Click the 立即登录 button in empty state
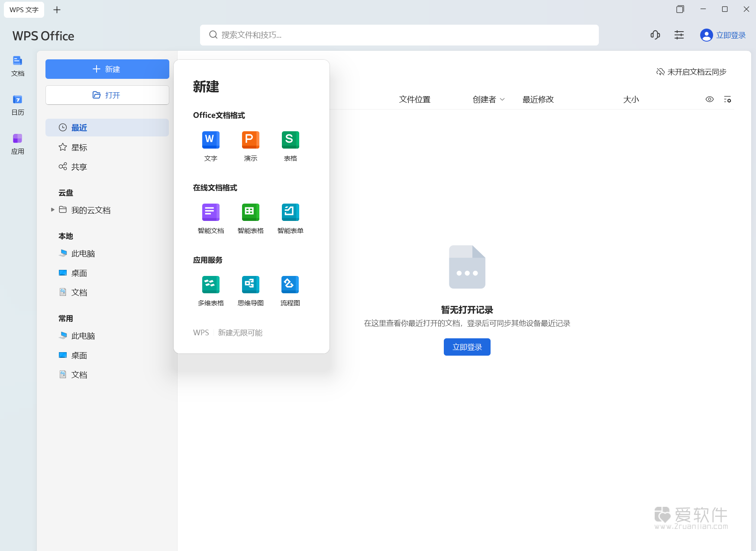 (467, 347)
